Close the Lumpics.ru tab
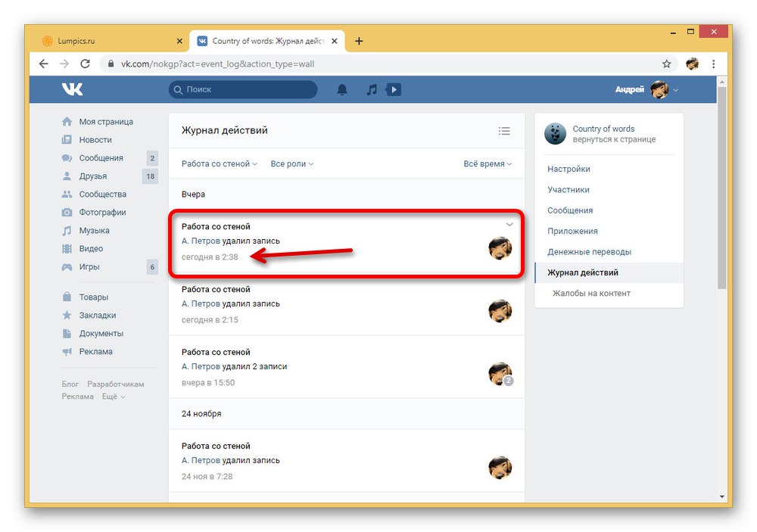757x532 pixels. (179, 41)
